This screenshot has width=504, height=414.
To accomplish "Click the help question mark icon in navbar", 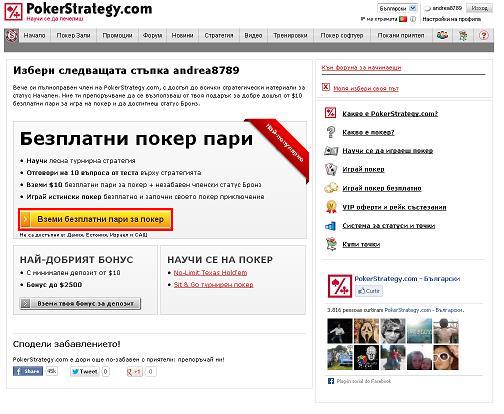I will (484, 35).
